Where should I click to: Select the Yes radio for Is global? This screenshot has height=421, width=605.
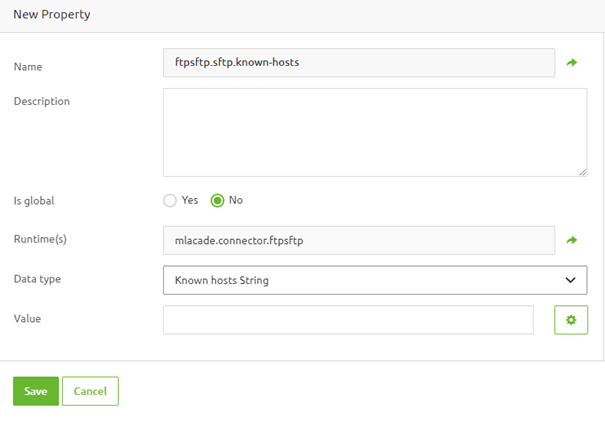[170, 200]
